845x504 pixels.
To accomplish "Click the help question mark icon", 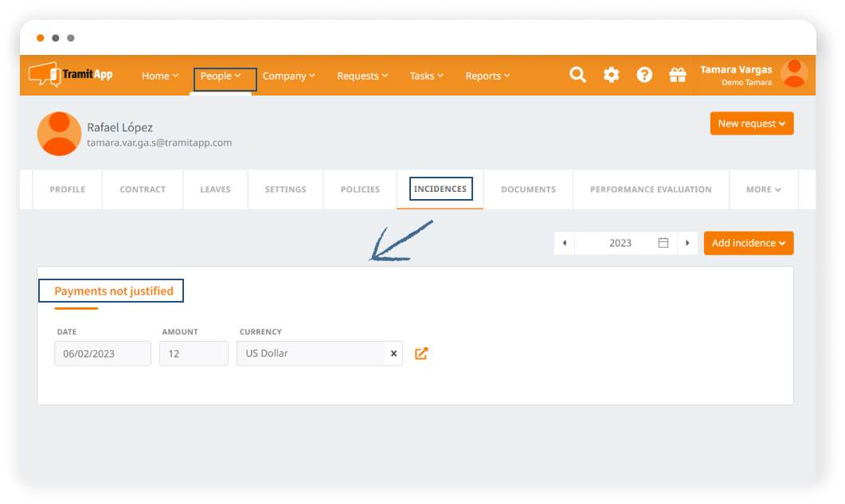I will 644,75.
